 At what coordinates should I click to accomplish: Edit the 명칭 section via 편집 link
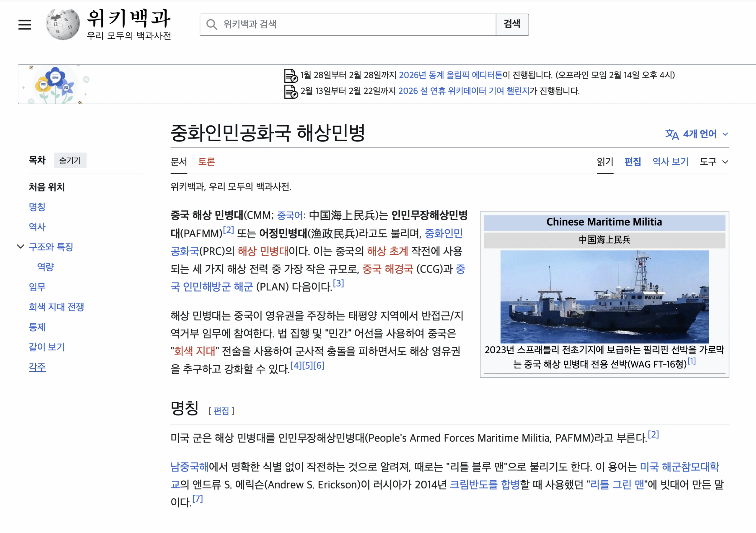pos(221,411)
